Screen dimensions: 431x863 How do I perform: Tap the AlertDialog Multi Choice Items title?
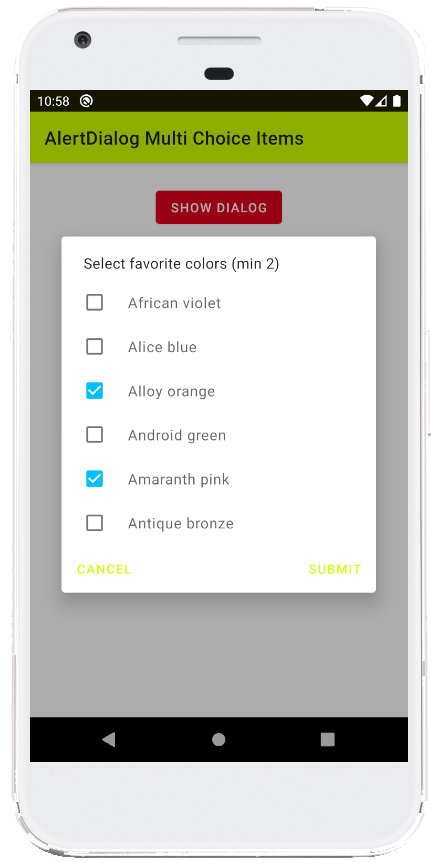(174, 138)
